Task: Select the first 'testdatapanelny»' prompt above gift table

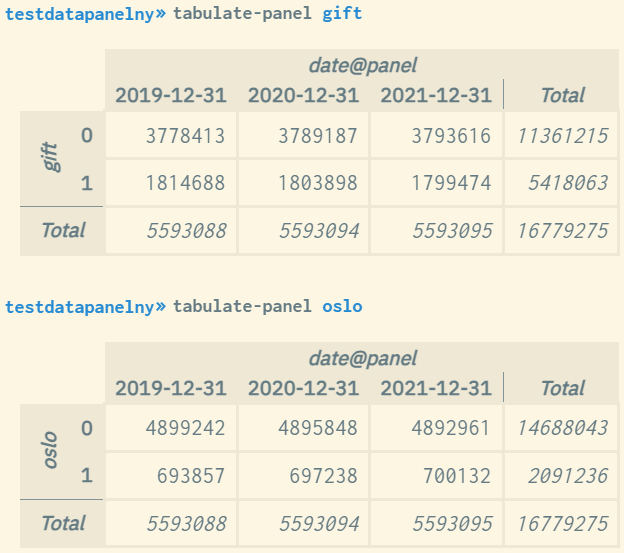Action: point(84,13)
